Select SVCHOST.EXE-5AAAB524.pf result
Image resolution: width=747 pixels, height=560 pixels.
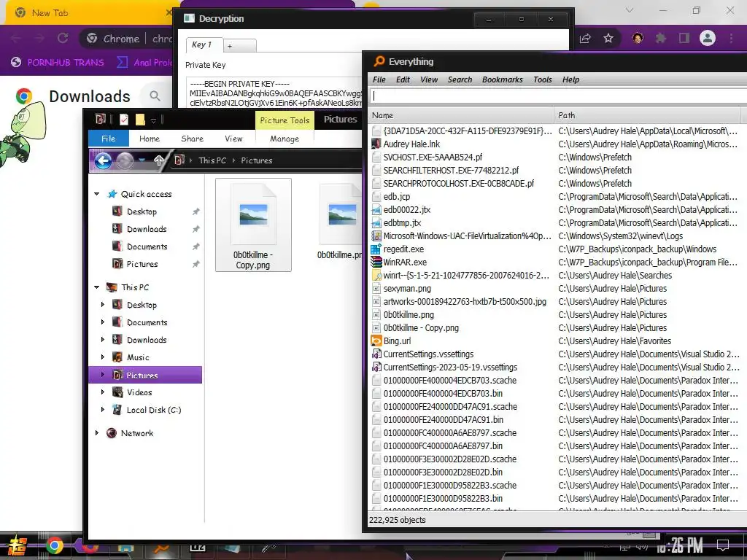click(x=433, y=157)
